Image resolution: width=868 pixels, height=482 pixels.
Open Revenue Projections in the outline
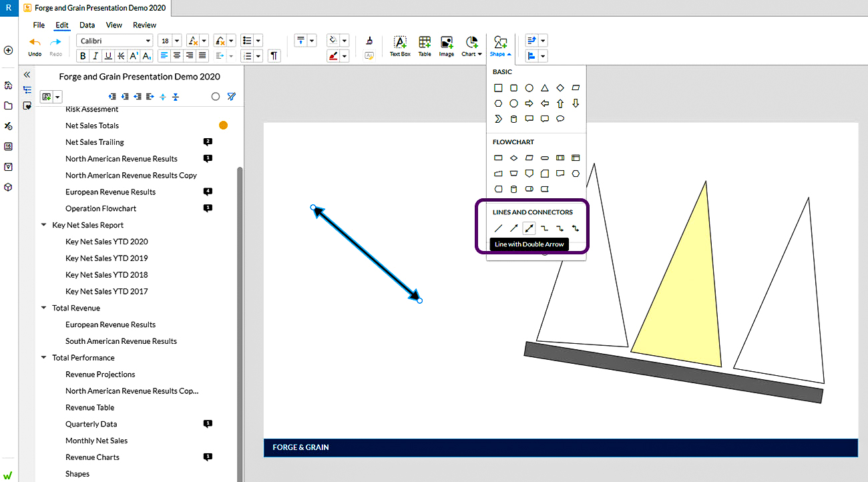(x=100, y=375)
